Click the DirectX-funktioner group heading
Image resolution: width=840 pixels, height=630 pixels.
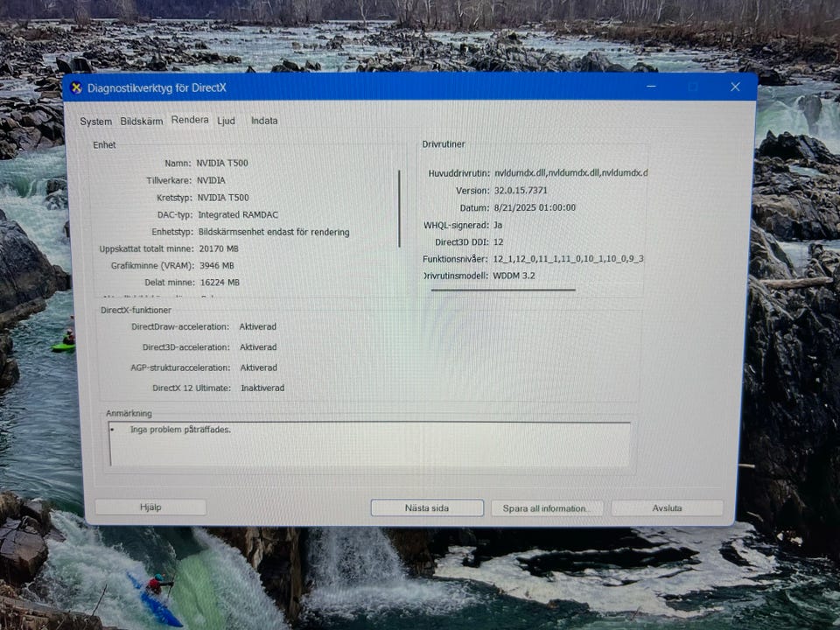[x=136, y=310]
